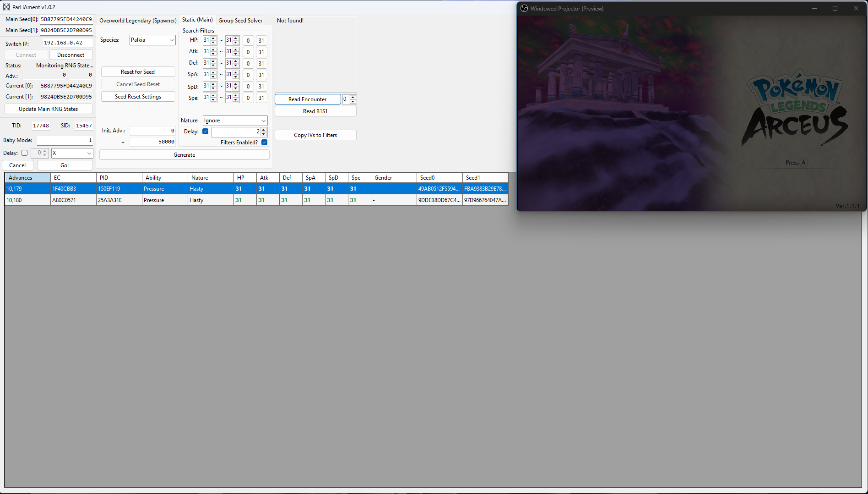Viewport: 868px width, 494px height.
Task: Click the SID field showing 15457
Action: click(84, 126)
